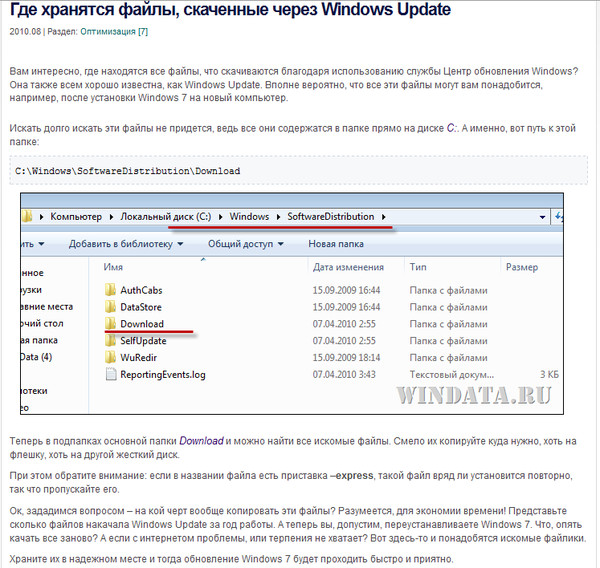
Task: Expand arrow between (C:) and Windows
Action: [x=220, y=217]
